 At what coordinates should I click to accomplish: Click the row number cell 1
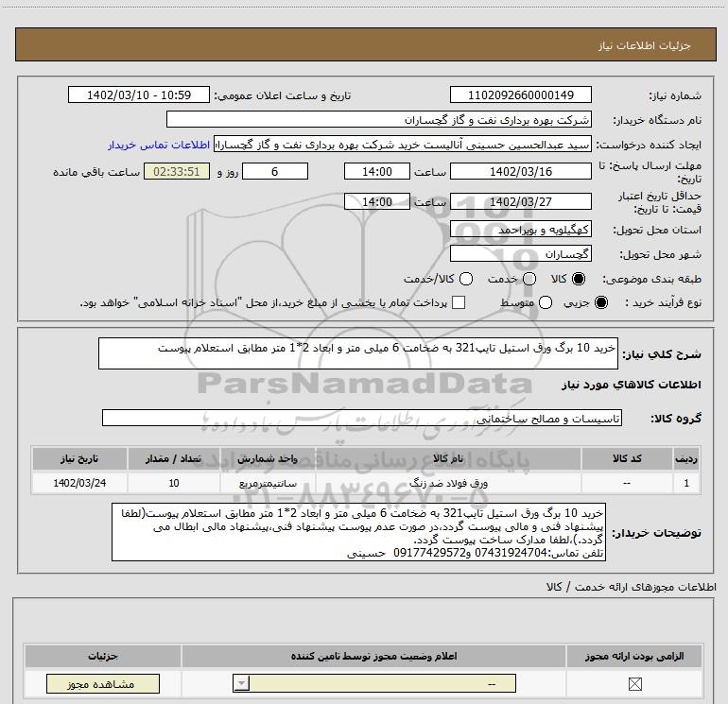(686, 483)
